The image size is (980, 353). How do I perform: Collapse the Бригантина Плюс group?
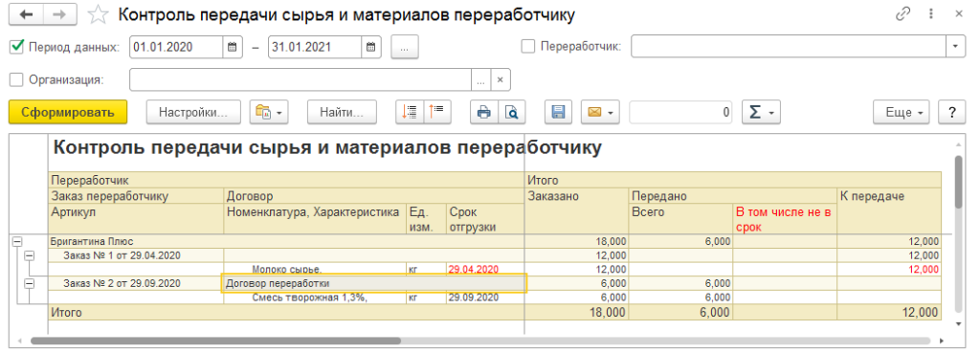pos(17,242)
